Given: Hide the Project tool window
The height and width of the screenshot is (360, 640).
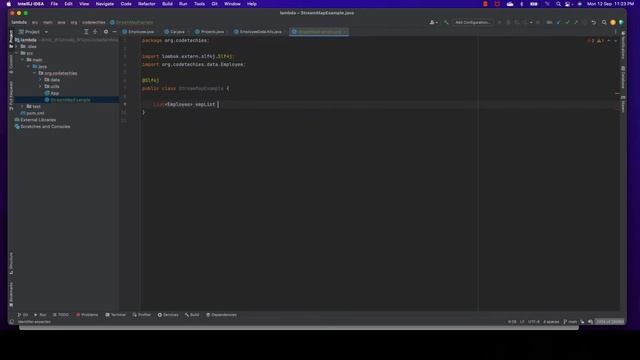Looking at the screenshot, I should 115,32.
